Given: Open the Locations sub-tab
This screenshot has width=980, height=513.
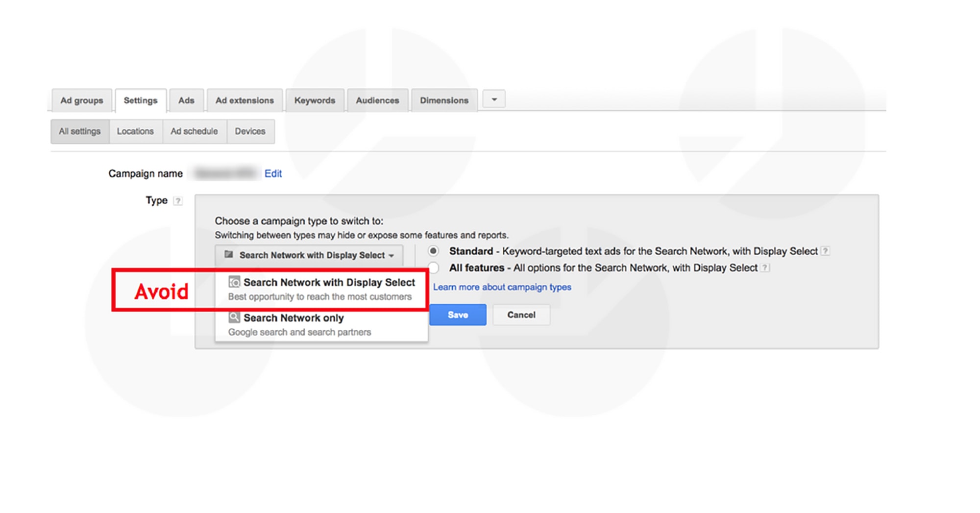Looking at the screenshot, I should pyautogui.click(x=135, y=131).
